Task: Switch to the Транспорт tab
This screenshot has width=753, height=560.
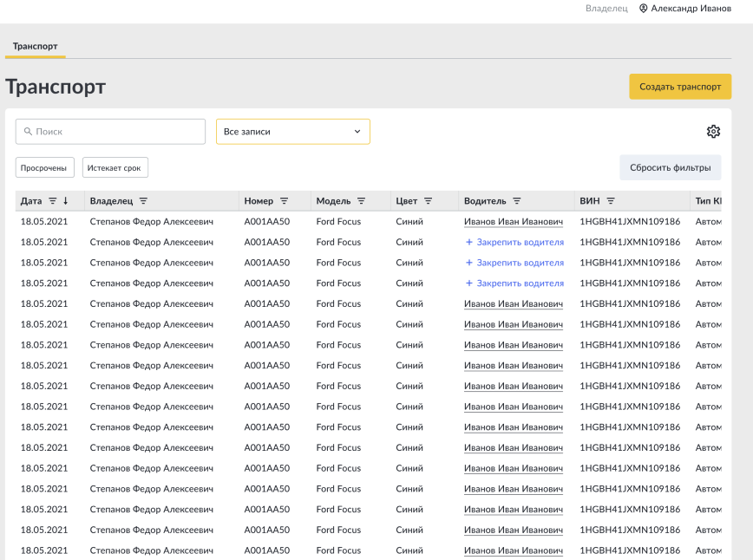Action: (x=35, y=46)
